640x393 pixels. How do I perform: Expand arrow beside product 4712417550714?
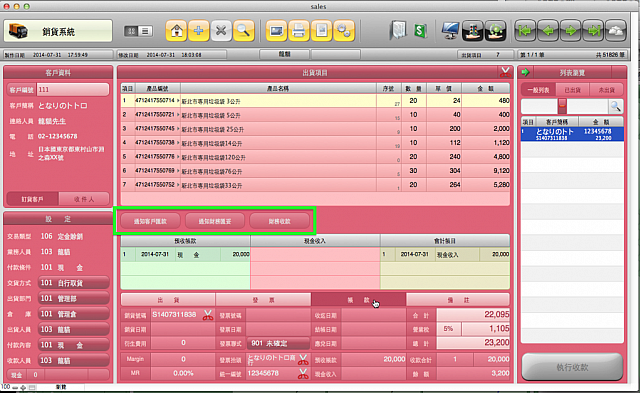tap(178, 100)
